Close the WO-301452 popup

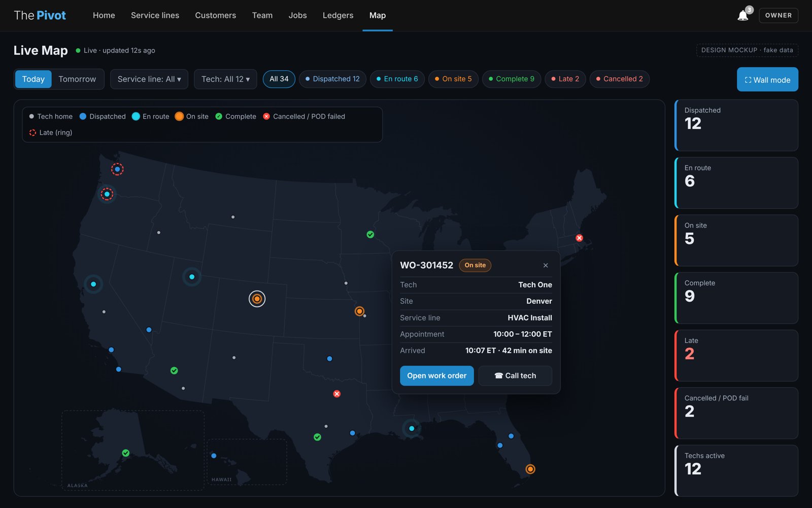(x=546, y=265)
